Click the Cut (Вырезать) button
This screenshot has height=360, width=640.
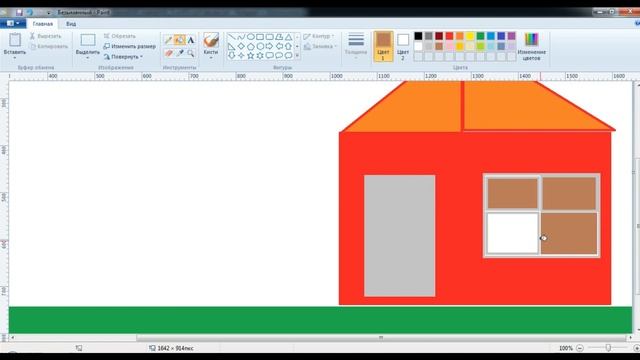45,36
